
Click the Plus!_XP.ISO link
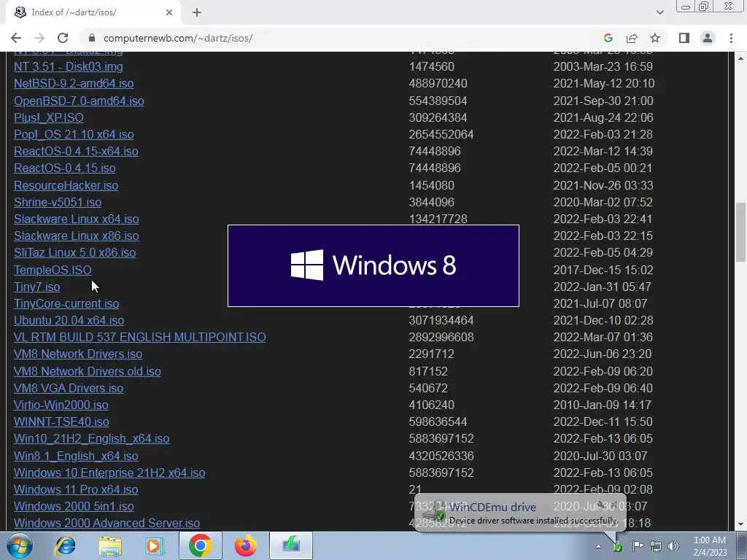(49, 117)
